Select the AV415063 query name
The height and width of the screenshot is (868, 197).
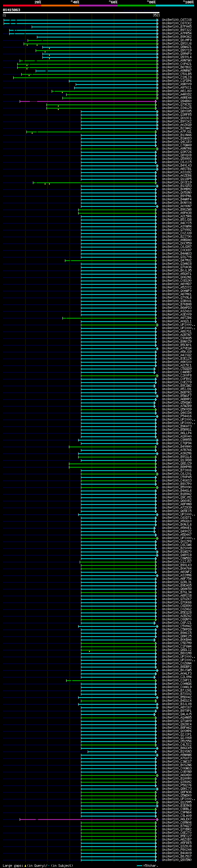click(11, 10)
